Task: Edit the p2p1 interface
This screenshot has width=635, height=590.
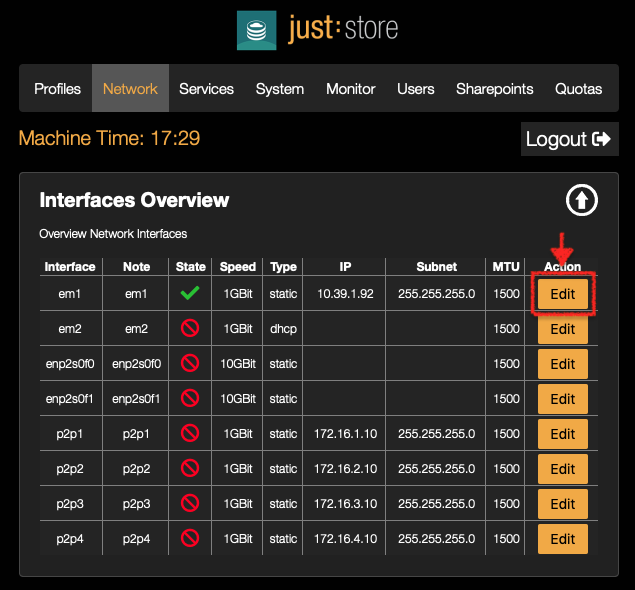Action: tap(563, 434)
